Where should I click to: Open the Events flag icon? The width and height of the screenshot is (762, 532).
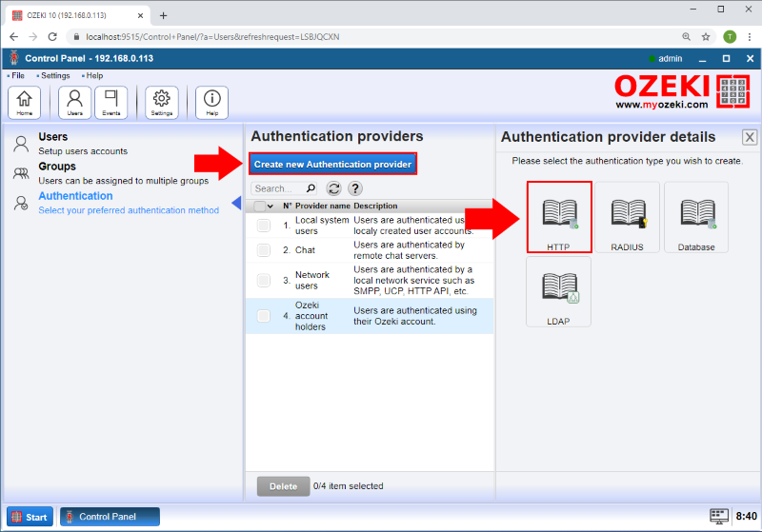pyautogui.click(x=110, y=103)
